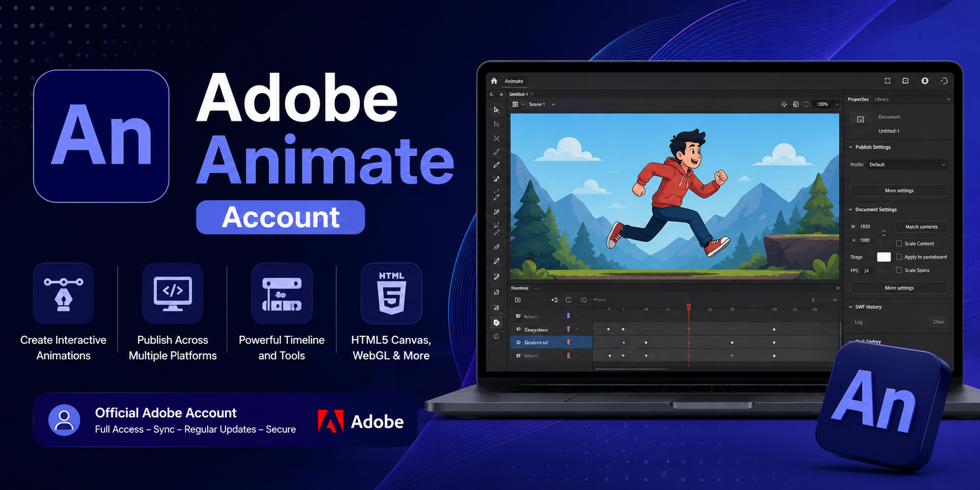Viewport: 980px width, 490px height.
Task: Click the center stage icon near zoom
Action: (784, 104)
